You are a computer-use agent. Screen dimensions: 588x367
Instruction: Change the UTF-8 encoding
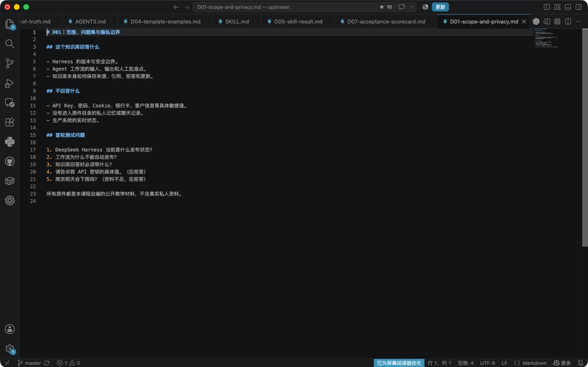coord(488,363)
